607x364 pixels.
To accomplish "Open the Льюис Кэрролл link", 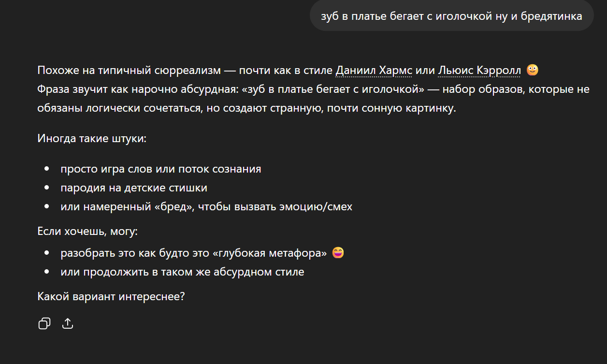I will click(479, 71).
